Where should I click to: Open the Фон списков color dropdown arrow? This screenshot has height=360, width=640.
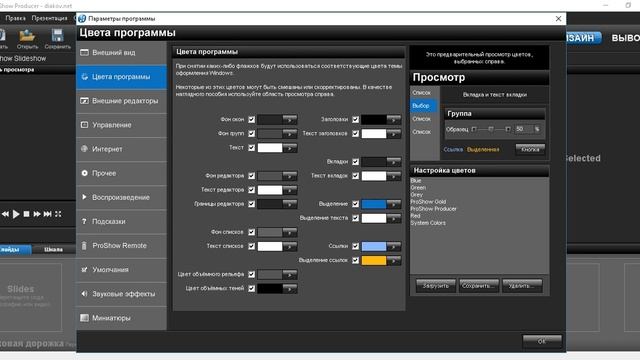290,232
